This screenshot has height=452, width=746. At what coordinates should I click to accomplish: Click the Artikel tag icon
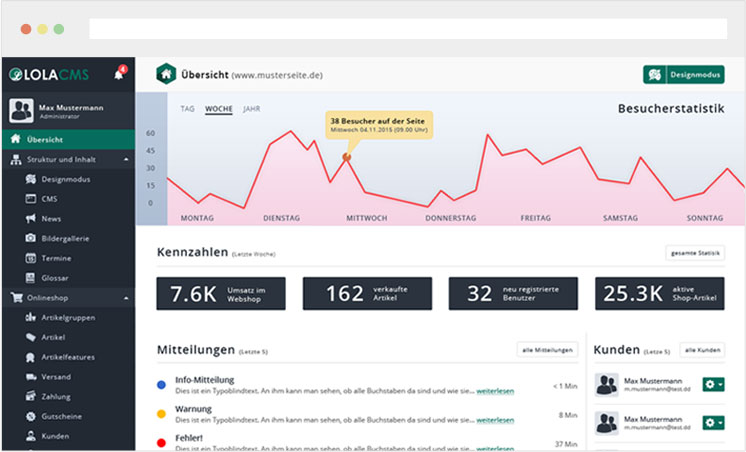click(30, 337)
